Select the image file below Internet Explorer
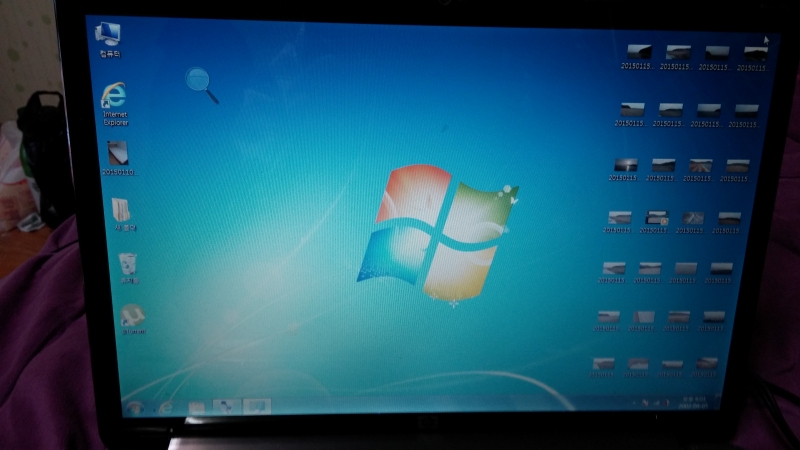The width and height of the screenshot is (800, 450). tap(118, 153)
